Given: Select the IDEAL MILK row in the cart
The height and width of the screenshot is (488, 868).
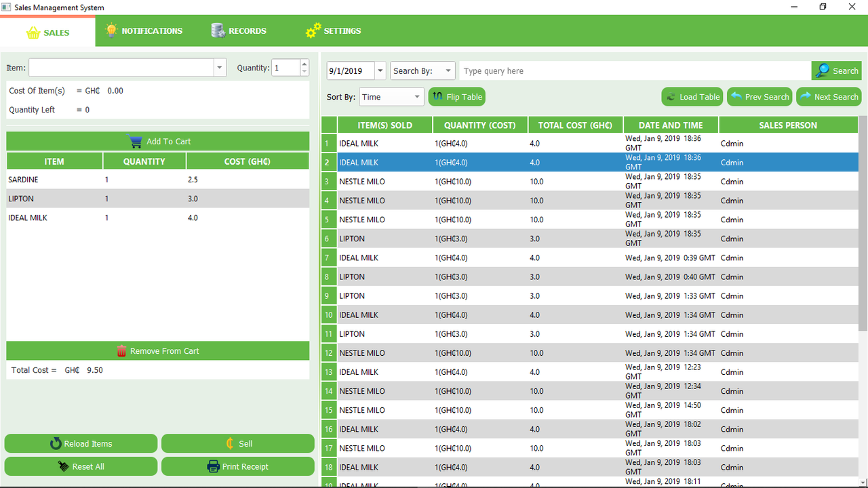Looking at the screenshot, I should (x=158, y=218).
